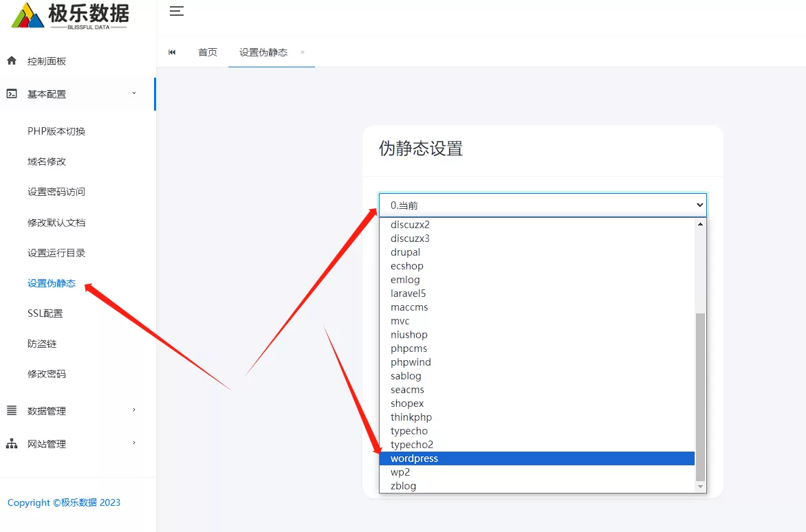
Task: Choose discuzx3 from the list
Action: point(537,239)
